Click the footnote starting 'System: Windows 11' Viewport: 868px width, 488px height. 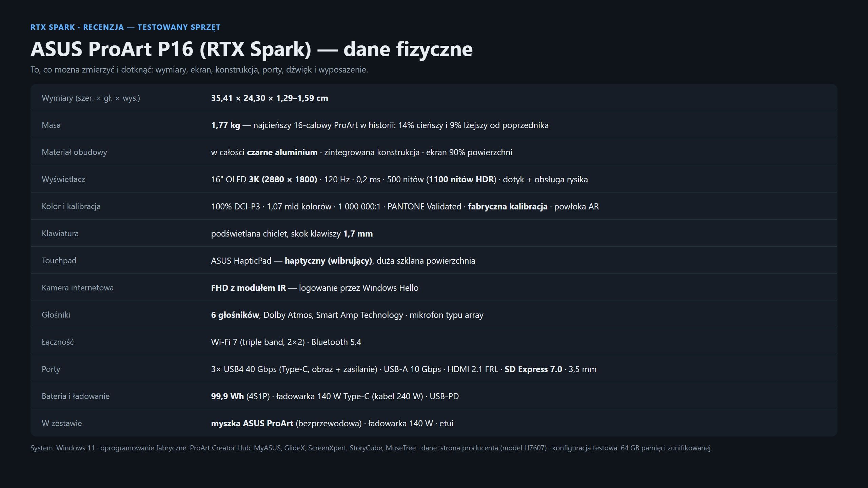[x=371, y=448]
